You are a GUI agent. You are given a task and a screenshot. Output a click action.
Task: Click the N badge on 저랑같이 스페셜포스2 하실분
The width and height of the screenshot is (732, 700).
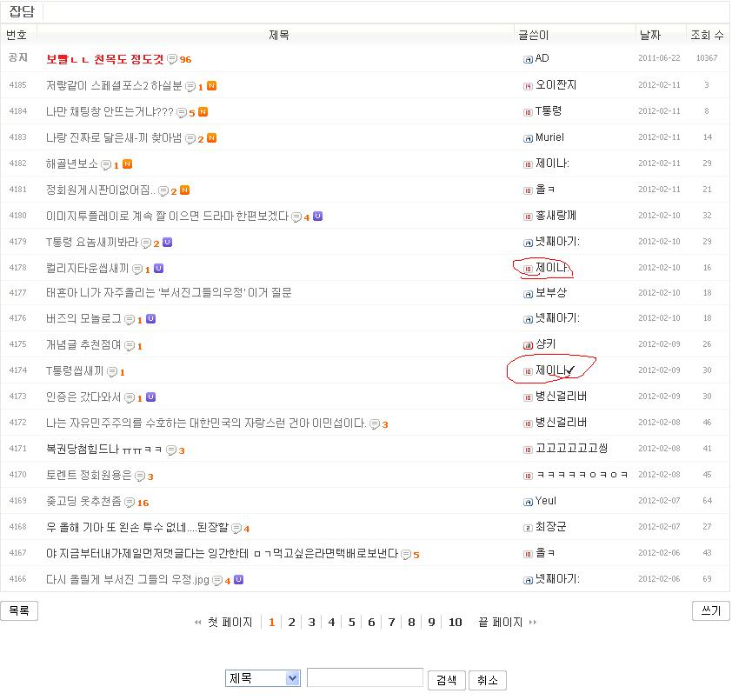coord(212,85)
